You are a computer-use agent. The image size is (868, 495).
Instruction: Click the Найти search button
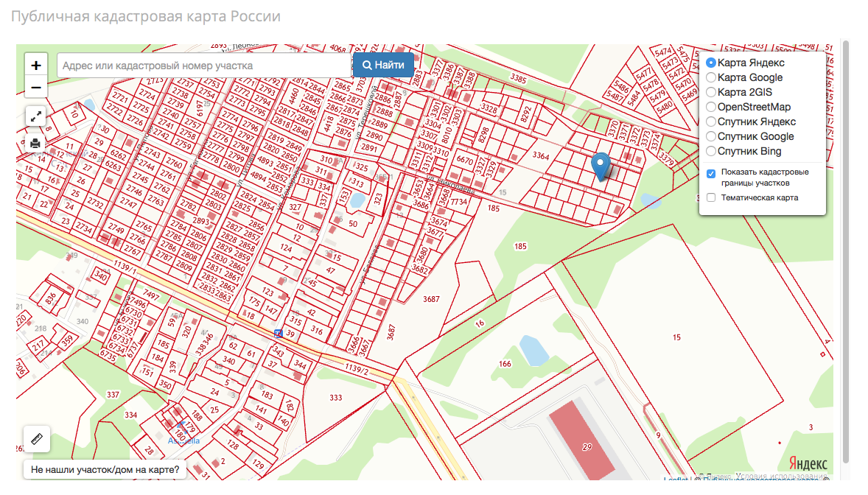tap(383, 65)
